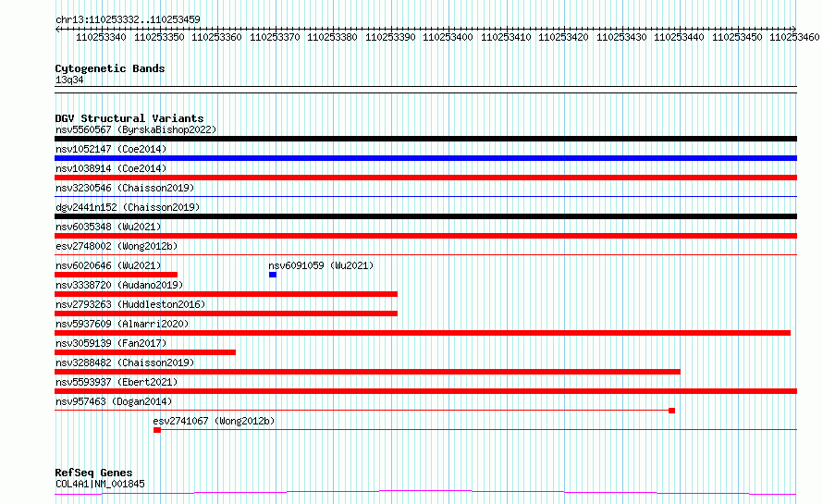Select the red nsv3059139 variant bar
Image resolution: width=823 pixels, height=504 pixels.
[x=145, y=352]
